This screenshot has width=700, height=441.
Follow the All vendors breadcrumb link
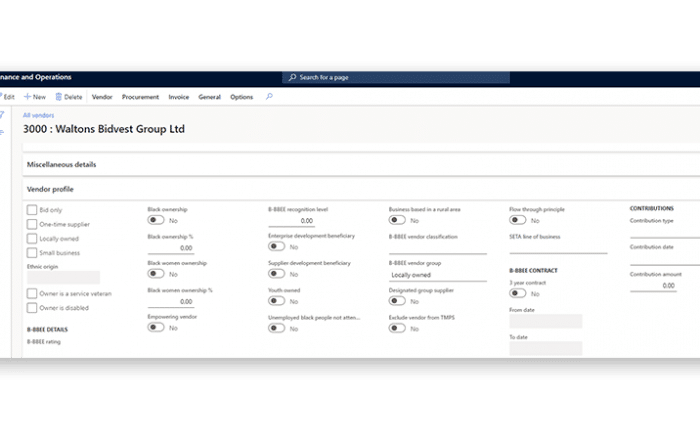(38, 116)
